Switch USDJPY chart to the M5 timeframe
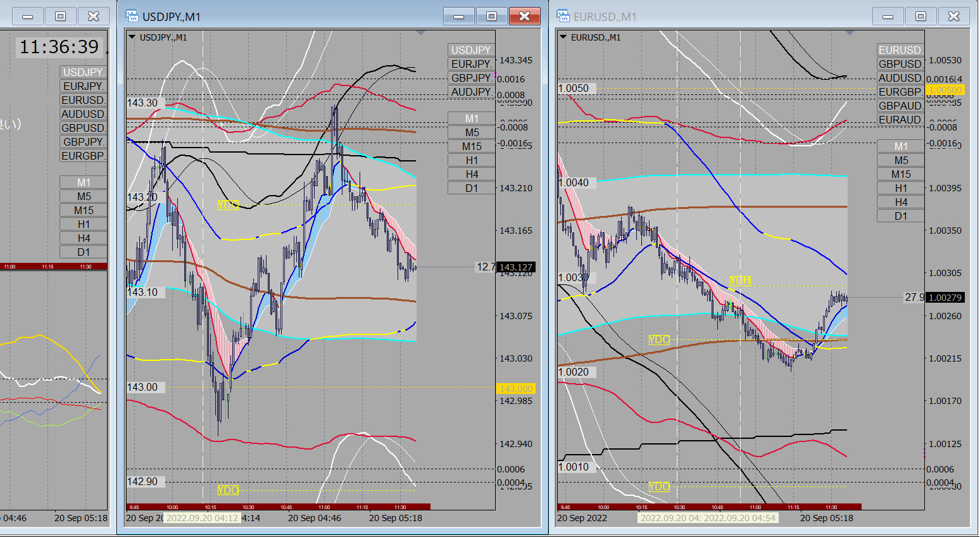Screen dimensions: 980x537 coord(472,132)
